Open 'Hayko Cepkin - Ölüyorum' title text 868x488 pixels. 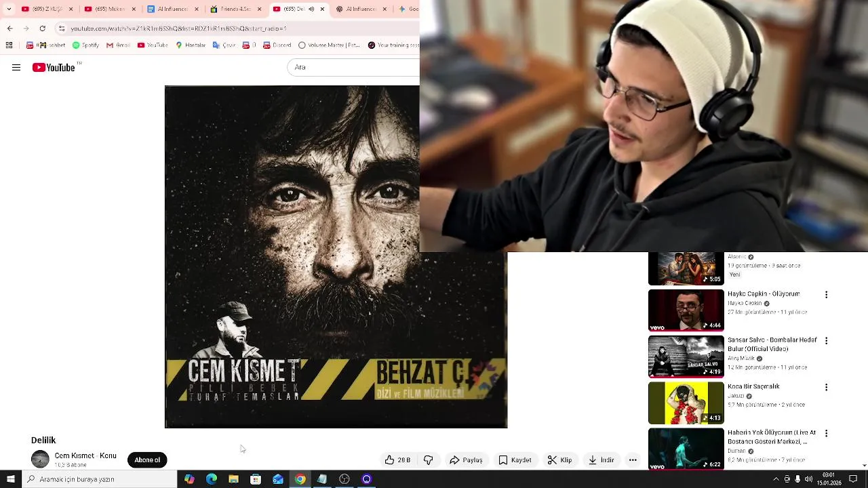pyautogui.click(x=764, y=294)
